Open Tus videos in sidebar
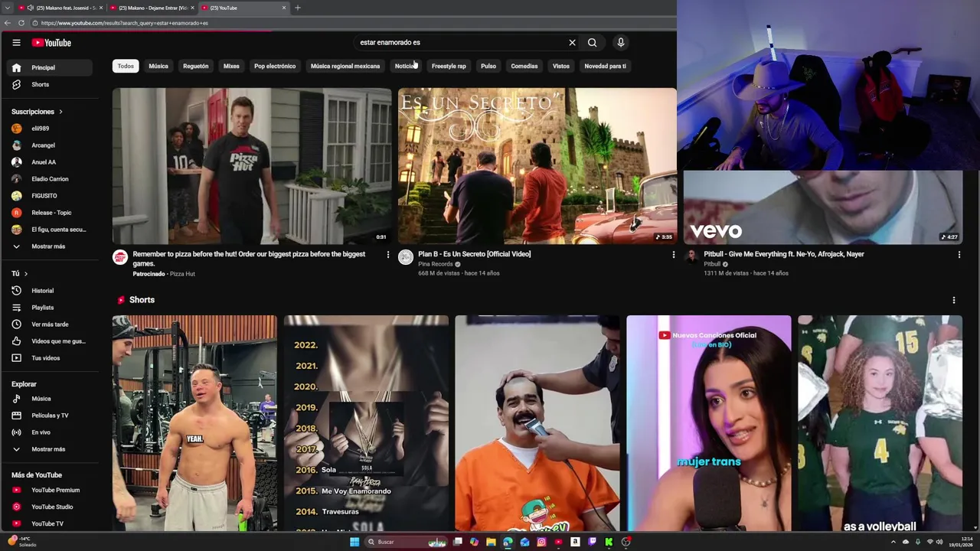The width and height of the screenshot is (980, 551). point(50,358)
